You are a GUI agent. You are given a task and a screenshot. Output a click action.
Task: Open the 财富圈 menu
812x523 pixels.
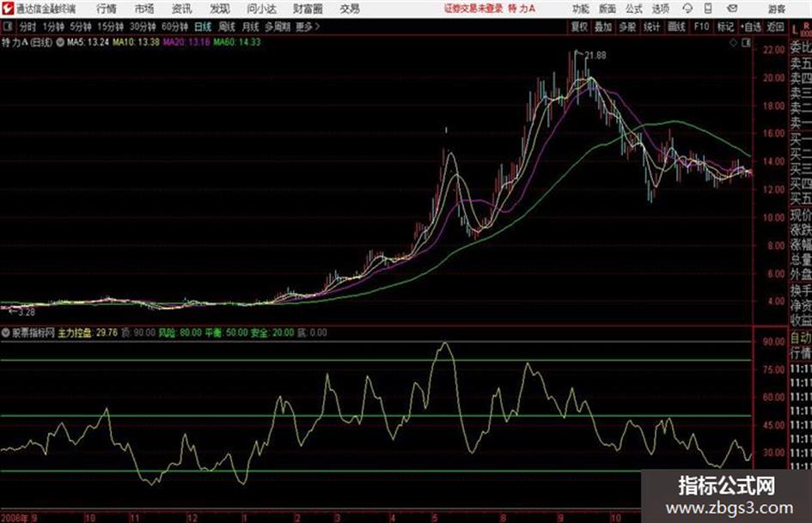[x=308, y=9]
